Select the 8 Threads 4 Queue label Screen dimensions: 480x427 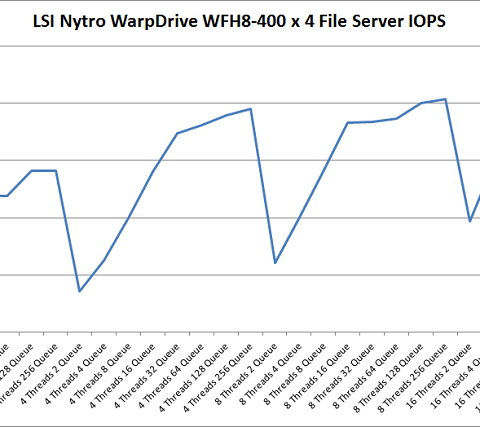click(x=271, y=374)
